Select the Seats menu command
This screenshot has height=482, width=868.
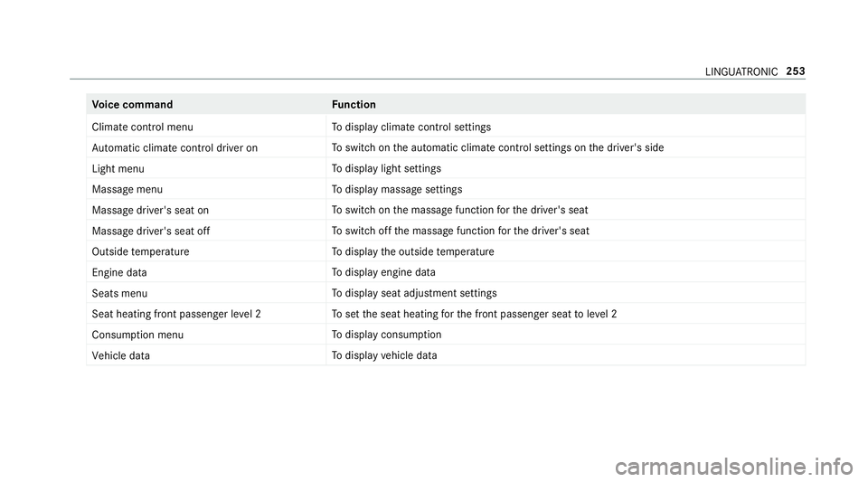point(119,293)
